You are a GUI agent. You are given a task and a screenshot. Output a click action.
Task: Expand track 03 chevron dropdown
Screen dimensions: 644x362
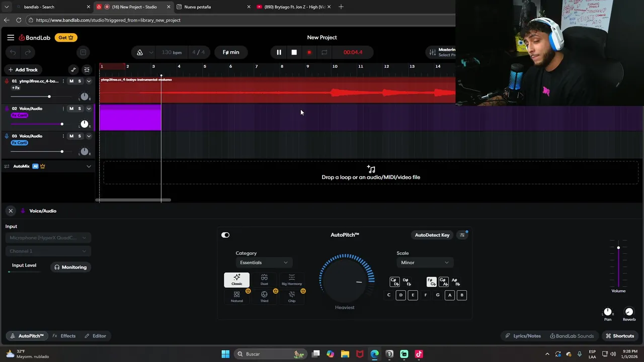coord(89,136)
